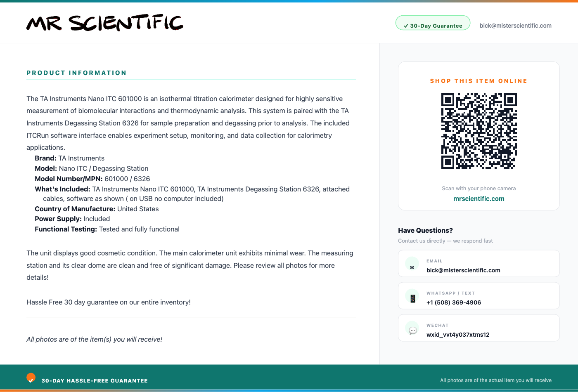Click the shop QR code
Image resolution: width=578 pixels, height=392 pixels.
479,131
